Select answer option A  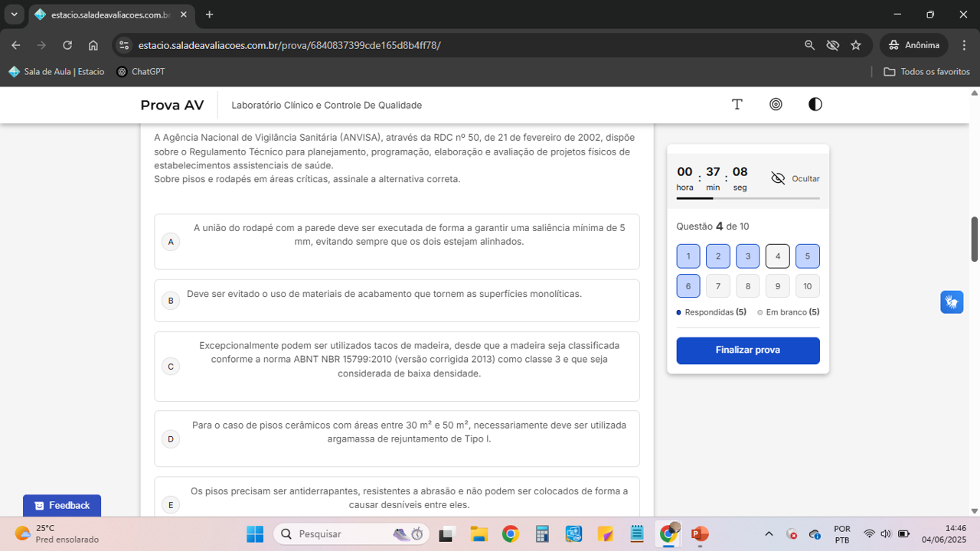pyautogui.click(x=171, y=242)
